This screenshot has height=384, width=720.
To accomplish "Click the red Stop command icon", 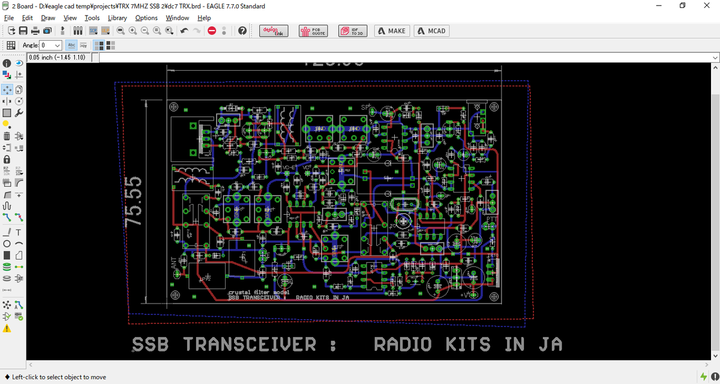I will (x=212, y=31).
